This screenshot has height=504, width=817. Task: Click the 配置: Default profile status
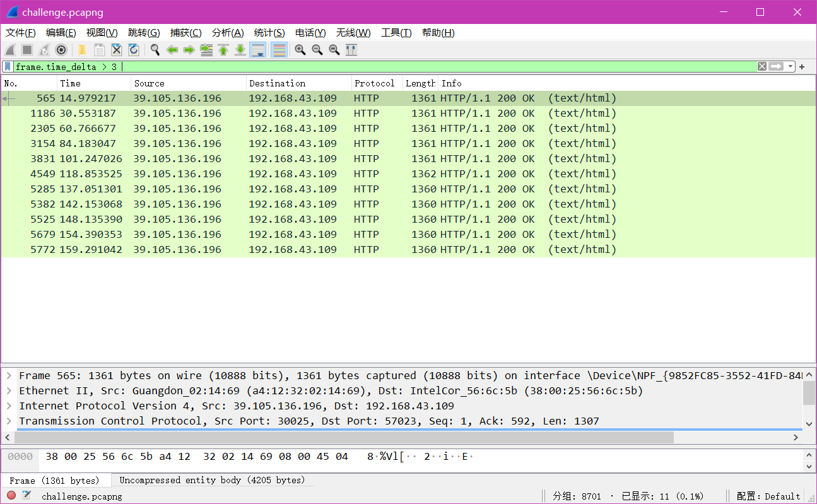click(768, 496)
